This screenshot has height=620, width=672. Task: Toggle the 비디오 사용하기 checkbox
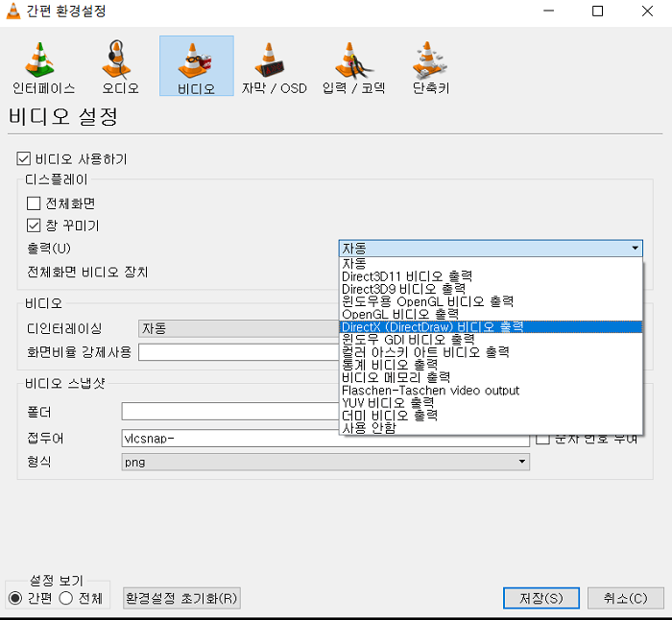tap(24, 158)
